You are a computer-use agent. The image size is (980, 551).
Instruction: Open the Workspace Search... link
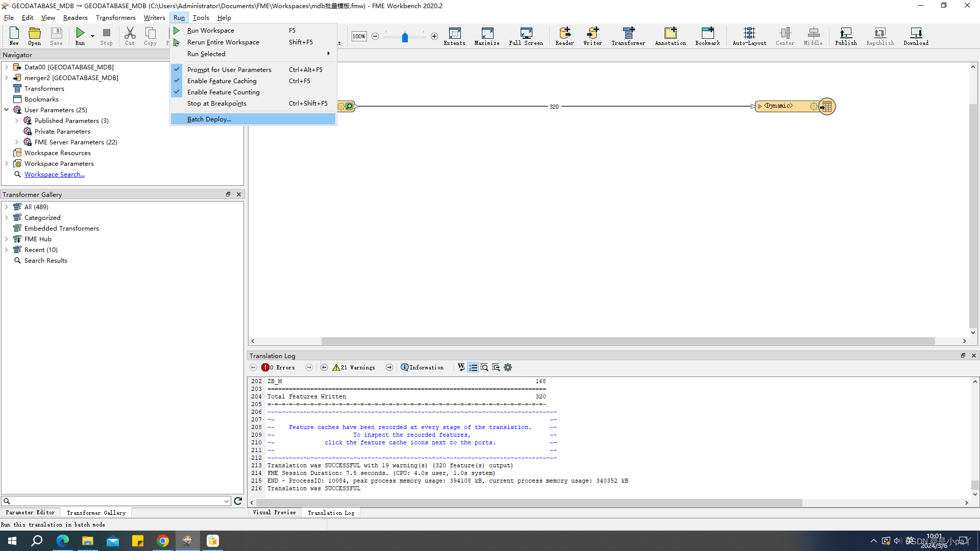tap(54, 174)
